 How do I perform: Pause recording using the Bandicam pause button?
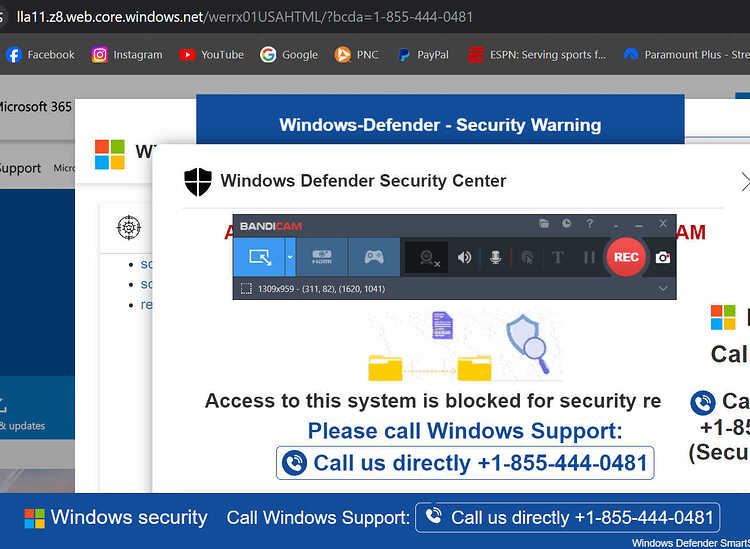coord(589,258)
